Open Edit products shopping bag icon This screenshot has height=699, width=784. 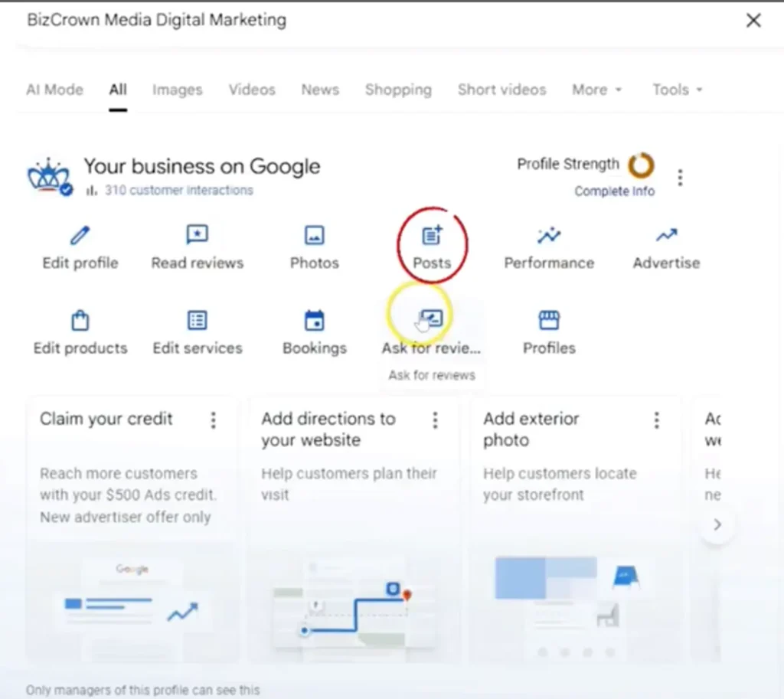point(80,320)
